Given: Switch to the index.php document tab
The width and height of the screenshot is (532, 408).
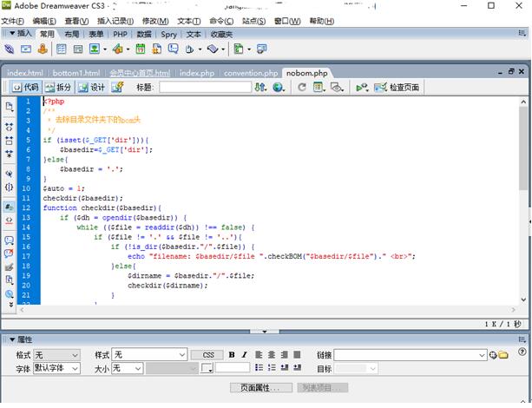Looking at the screenshot, I should pyautogui.click(x=196, y=73).
